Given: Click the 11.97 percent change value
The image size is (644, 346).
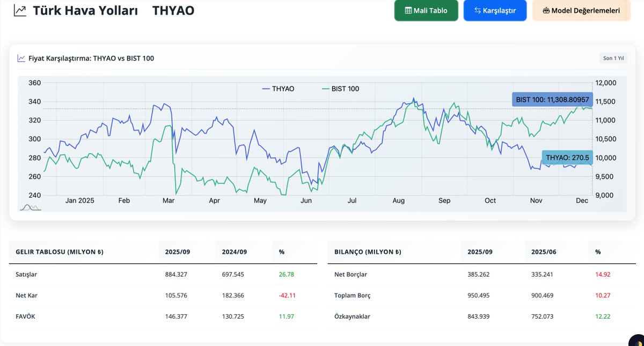Looking at the screenshot, I should [287, 316].
